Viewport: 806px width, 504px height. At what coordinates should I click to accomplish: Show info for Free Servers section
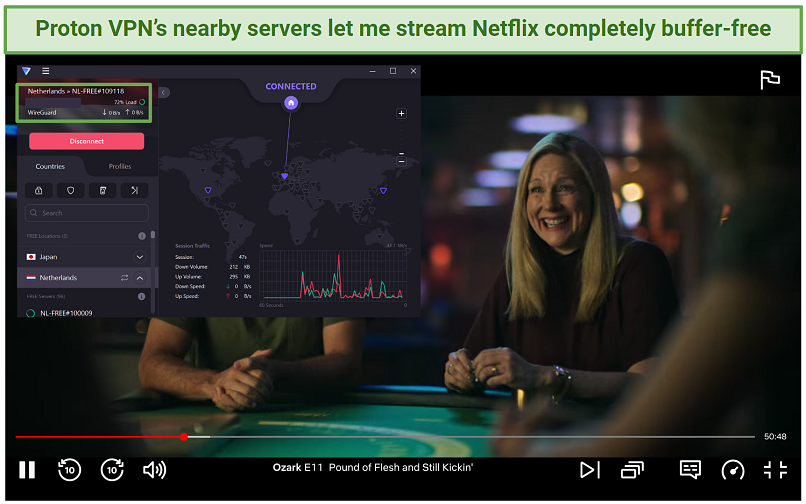[x=142, y=297]
